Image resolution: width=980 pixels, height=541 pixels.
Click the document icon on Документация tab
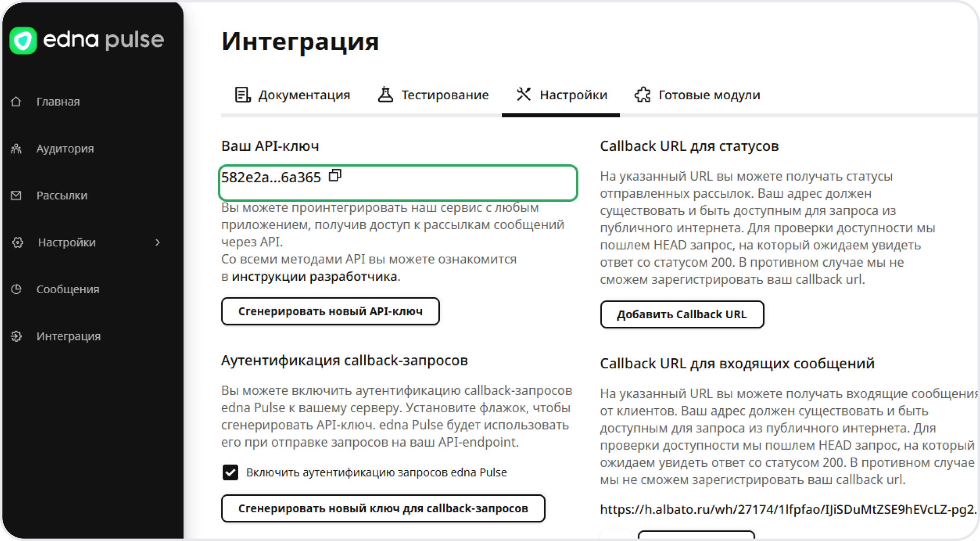[242, 95]
